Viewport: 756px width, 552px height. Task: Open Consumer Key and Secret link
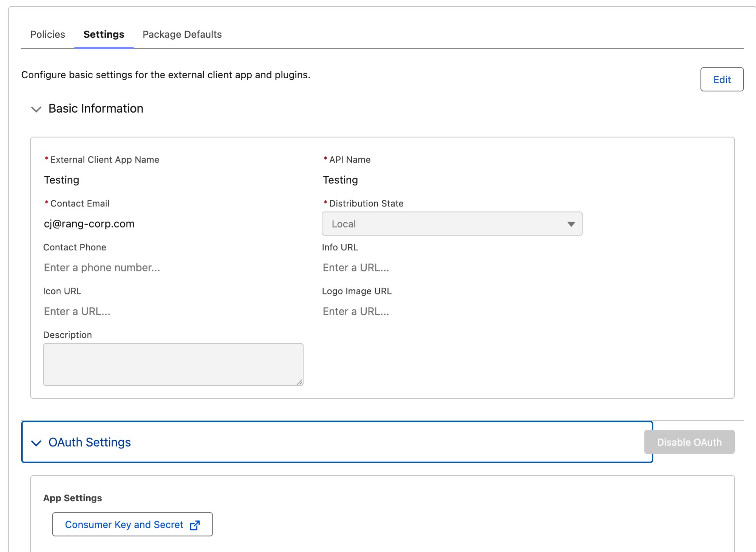pyautogui.click(x=132, y=524)
